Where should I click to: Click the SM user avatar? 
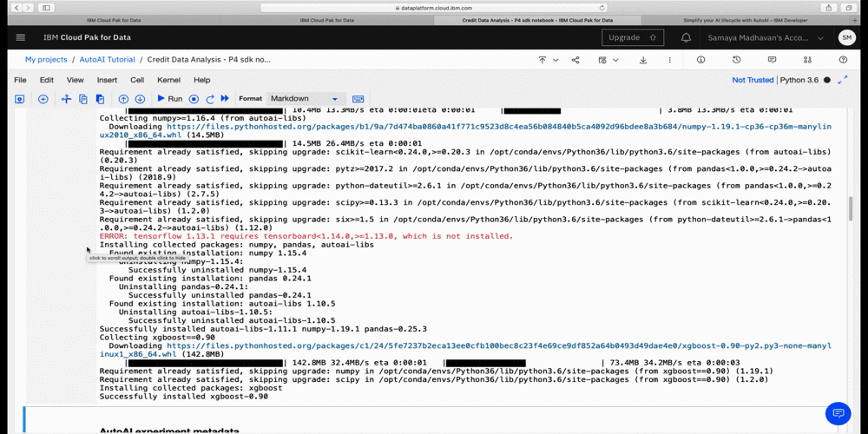click(847, 37)
